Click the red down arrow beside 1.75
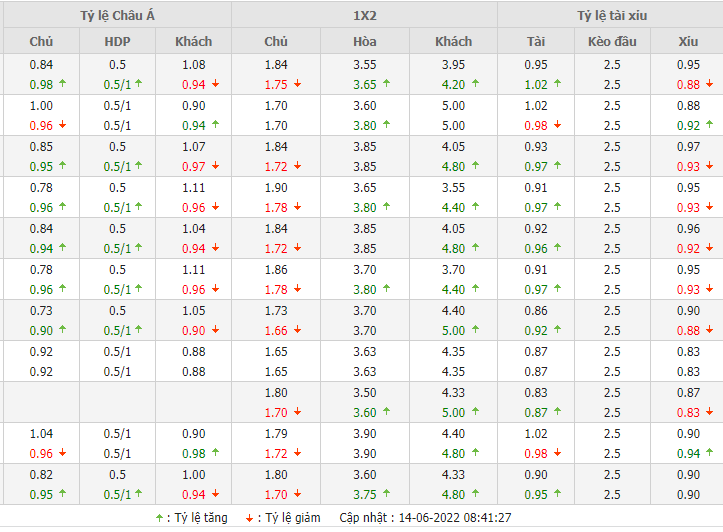The image size is (723, 532). click(x=299, y=84)
